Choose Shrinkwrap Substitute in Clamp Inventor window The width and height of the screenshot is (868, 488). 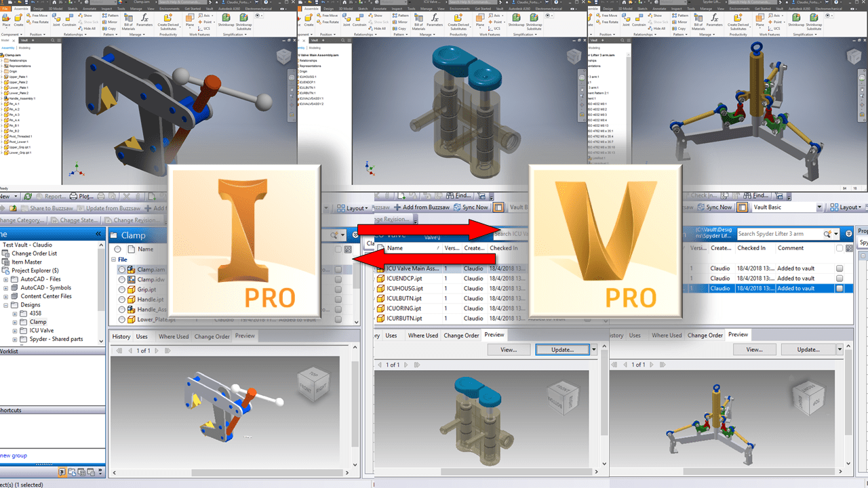point(243,21)
